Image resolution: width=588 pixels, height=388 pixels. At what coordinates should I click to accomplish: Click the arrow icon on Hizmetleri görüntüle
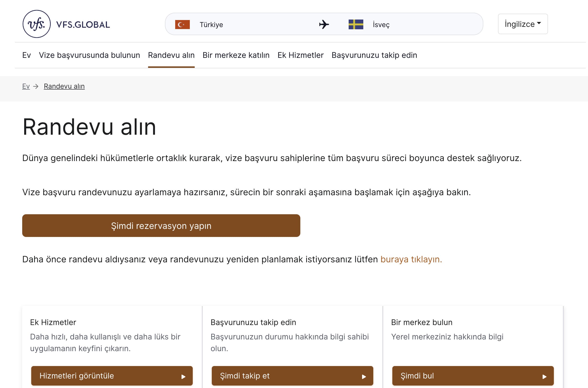click(x=183, y=376)
